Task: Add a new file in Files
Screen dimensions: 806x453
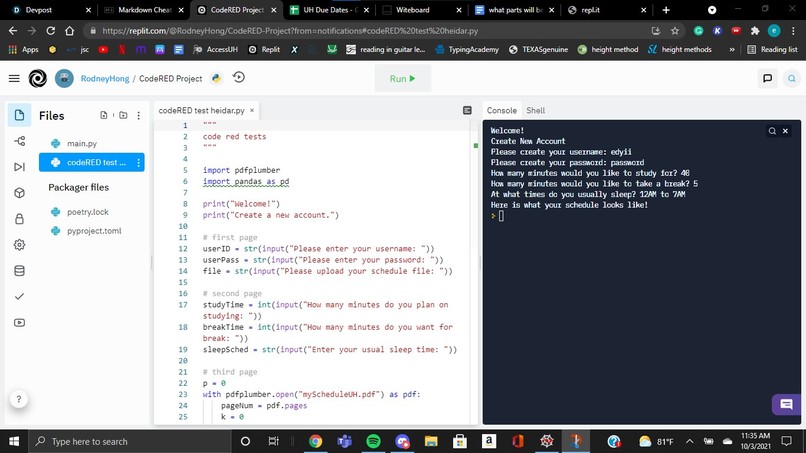Action: 104,115
